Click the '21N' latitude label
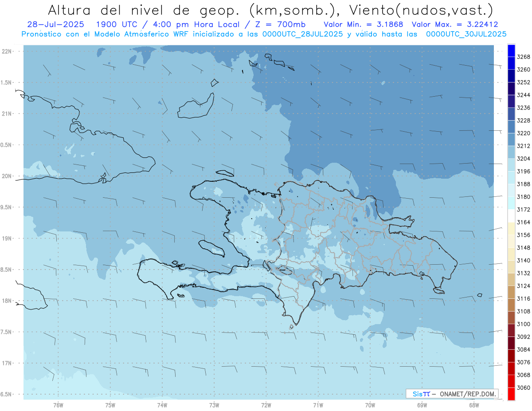 (x=7, y=114)
